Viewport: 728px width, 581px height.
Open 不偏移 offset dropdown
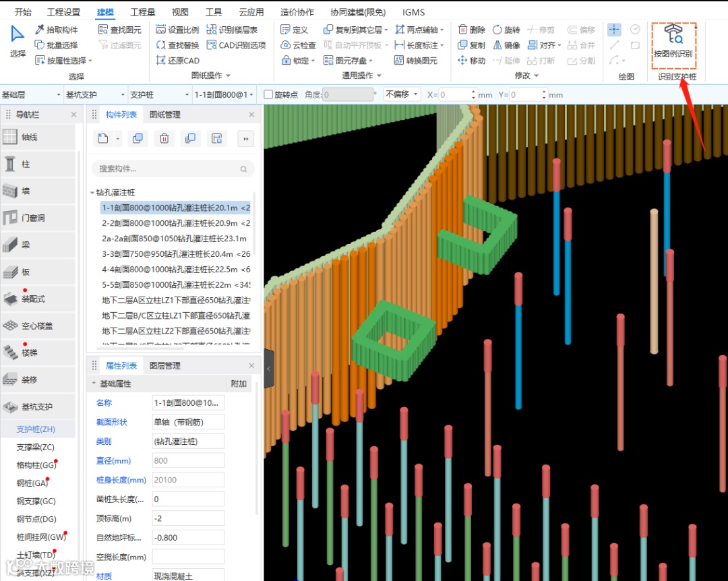coord(402,94)
